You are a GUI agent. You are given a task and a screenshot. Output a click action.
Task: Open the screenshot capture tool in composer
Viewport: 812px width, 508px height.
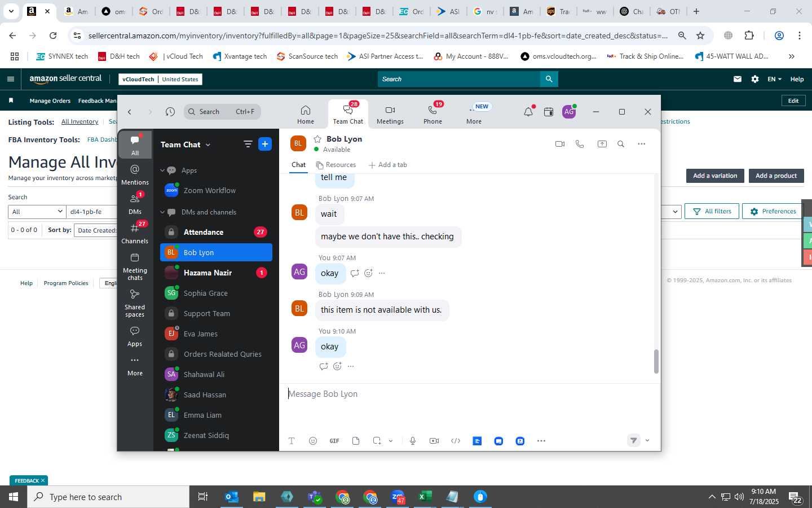[377, 441]
